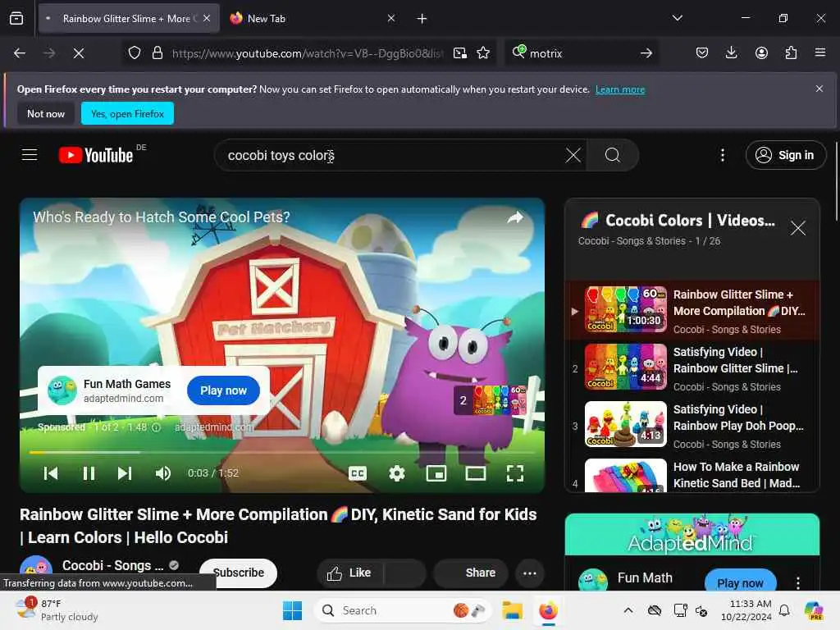Skip to the next video

coord(125,473)
